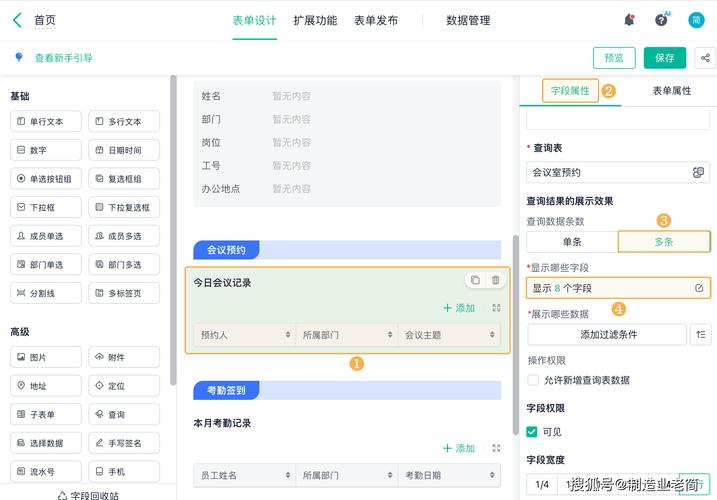Switch to 扩展功能 tab

[x=315, y=21]
